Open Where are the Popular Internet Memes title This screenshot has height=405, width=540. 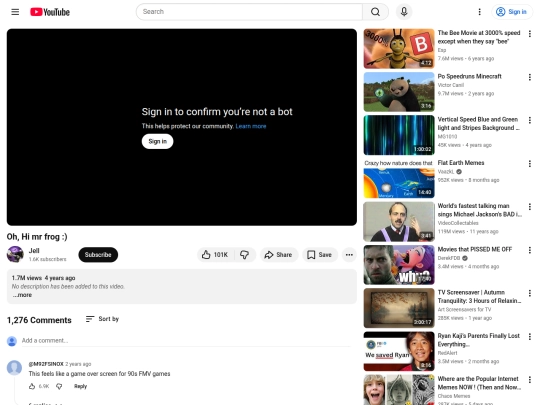pos(479,383)
